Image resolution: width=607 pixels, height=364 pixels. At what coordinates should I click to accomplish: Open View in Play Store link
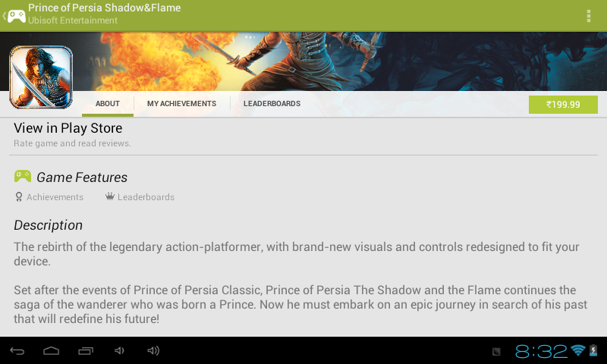tap(68, 128)
